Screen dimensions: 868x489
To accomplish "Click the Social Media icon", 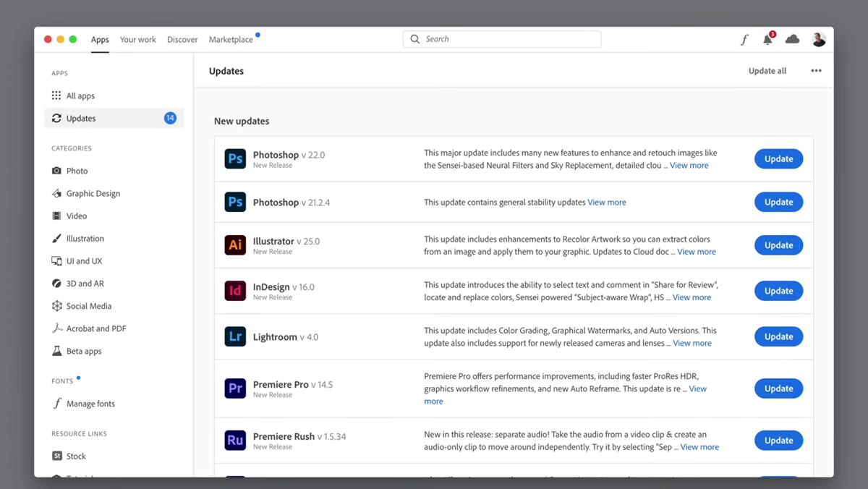I will [x=56, y=306].
